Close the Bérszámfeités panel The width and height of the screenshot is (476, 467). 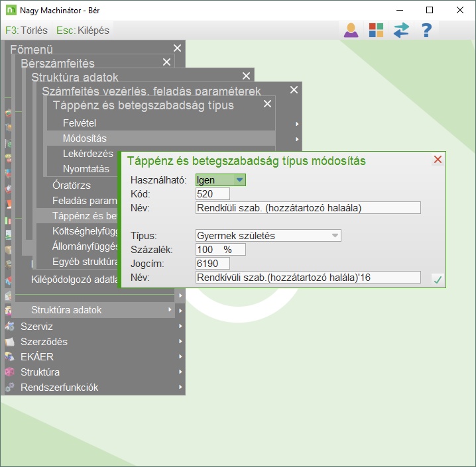pos(166,62)
